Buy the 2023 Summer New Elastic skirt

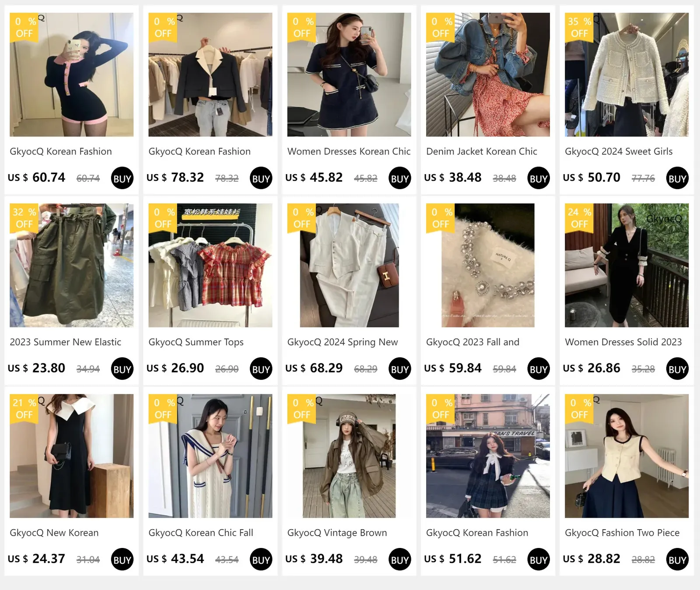pyautogui.click(x=122, y=369)
